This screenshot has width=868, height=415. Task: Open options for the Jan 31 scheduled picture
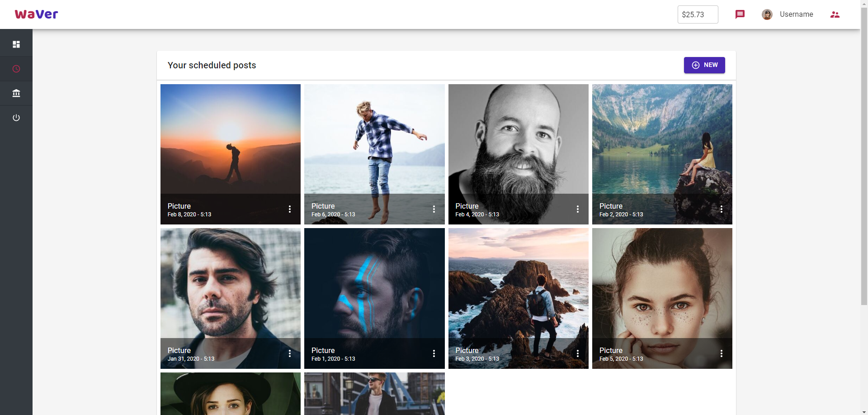pyautogui.click(x=290, y=353)
